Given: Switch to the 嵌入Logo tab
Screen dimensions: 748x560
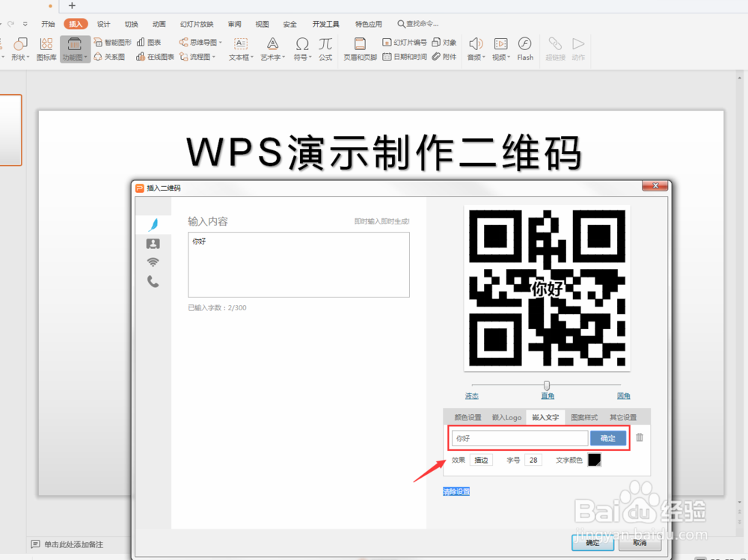Looking at the screenshot, I should click(x=506, y=417).
